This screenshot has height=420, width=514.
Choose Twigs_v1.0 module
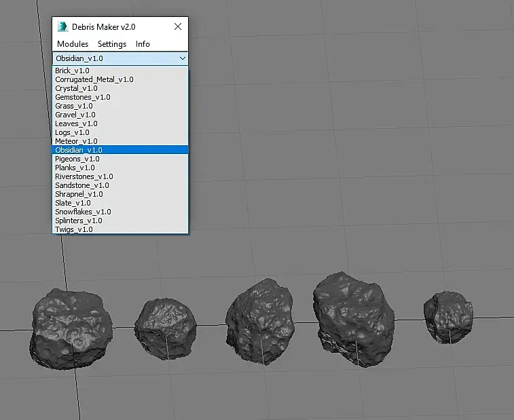point(120,229)
